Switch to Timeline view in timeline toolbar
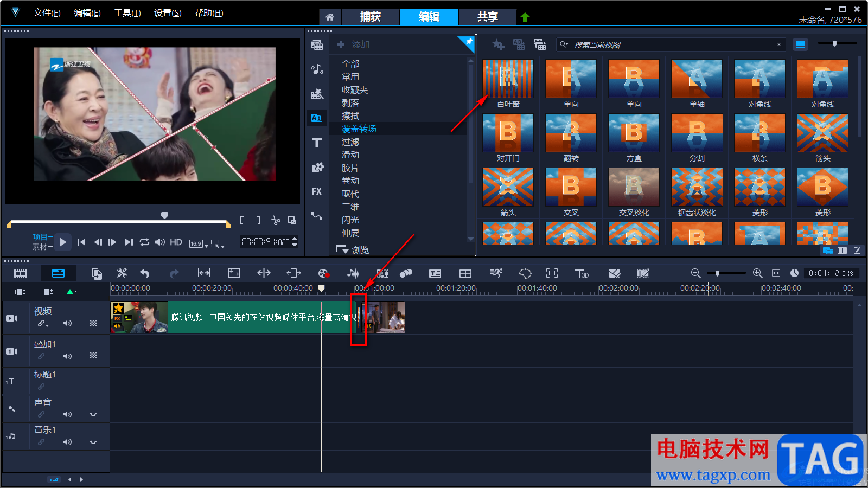 tap(58, 273)
